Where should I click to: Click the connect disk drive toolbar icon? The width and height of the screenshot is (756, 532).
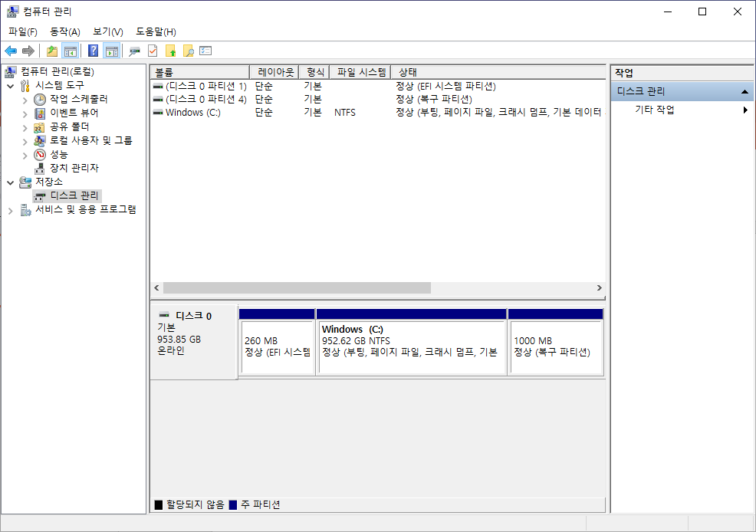[x=134, y=51]
